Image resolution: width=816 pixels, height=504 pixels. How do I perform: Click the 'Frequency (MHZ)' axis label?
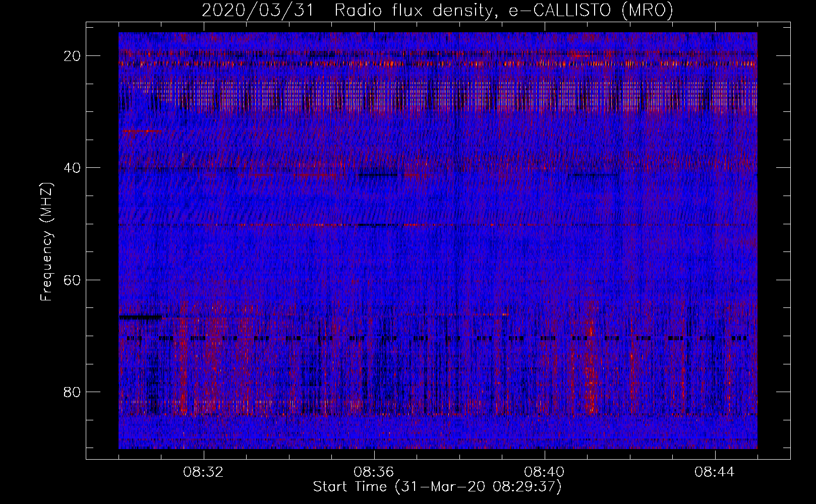point(46,242)
